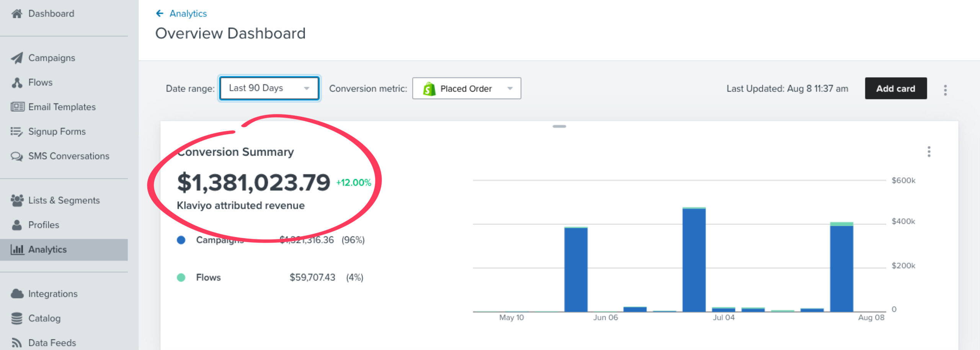Image resolution: width=980 pixels, height=350 pixels.
Task: Click the $59,707.43 flows revenue value
Action: coord(312,277)
